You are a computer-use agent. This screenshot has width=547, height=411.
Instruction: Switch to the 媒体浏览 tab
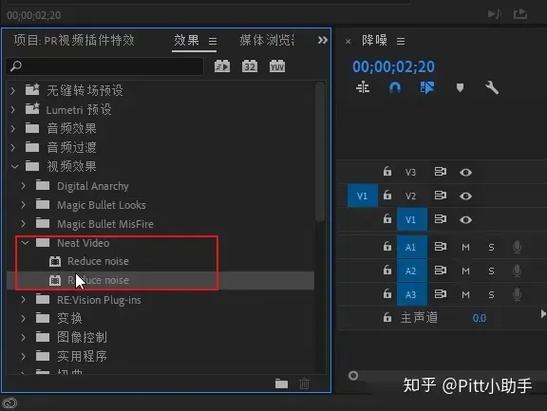tap(267, 40)
